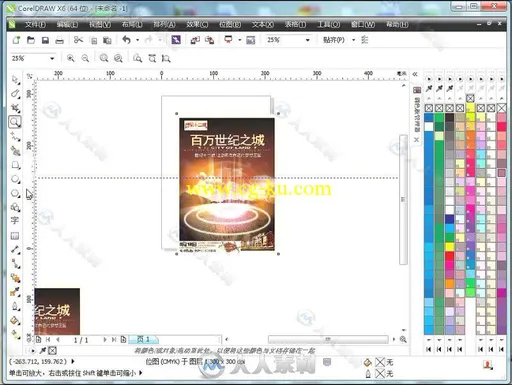Go to the next page arrow
512x385 pixels.
[105, 339]
